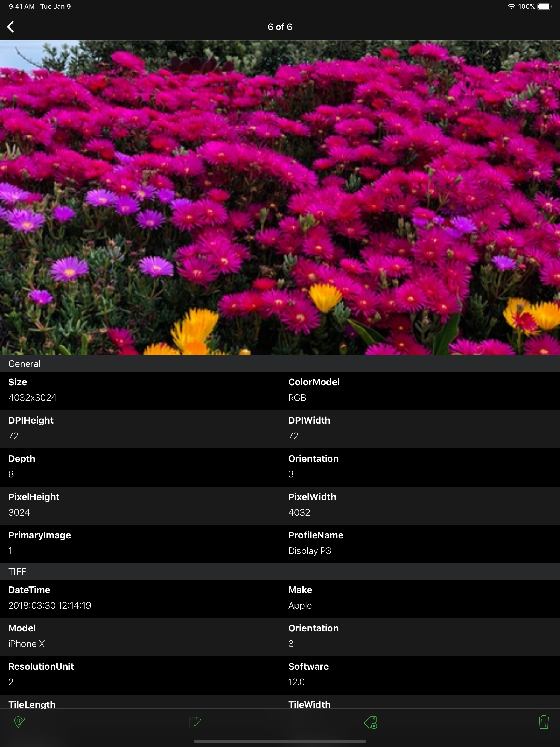560x747 pixels.
Task: Open the edit date calendar tool
Action: [x=195, y=722]
